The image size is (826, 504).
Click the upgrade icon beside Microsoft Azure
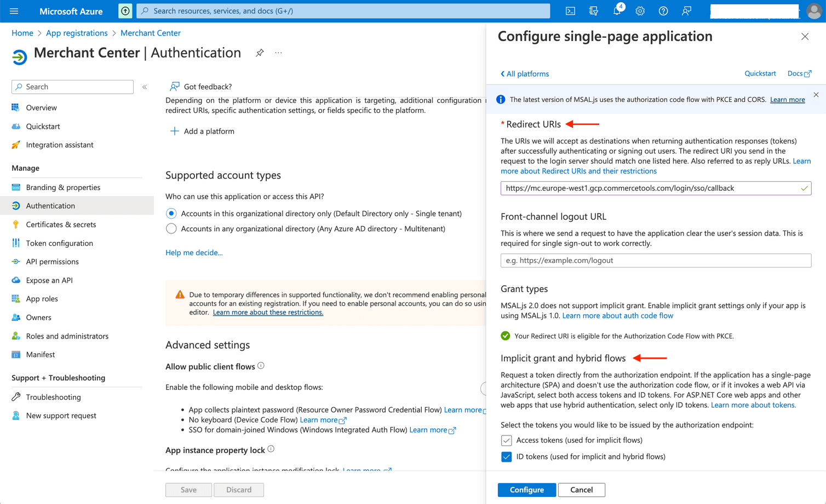pos(125,11)
